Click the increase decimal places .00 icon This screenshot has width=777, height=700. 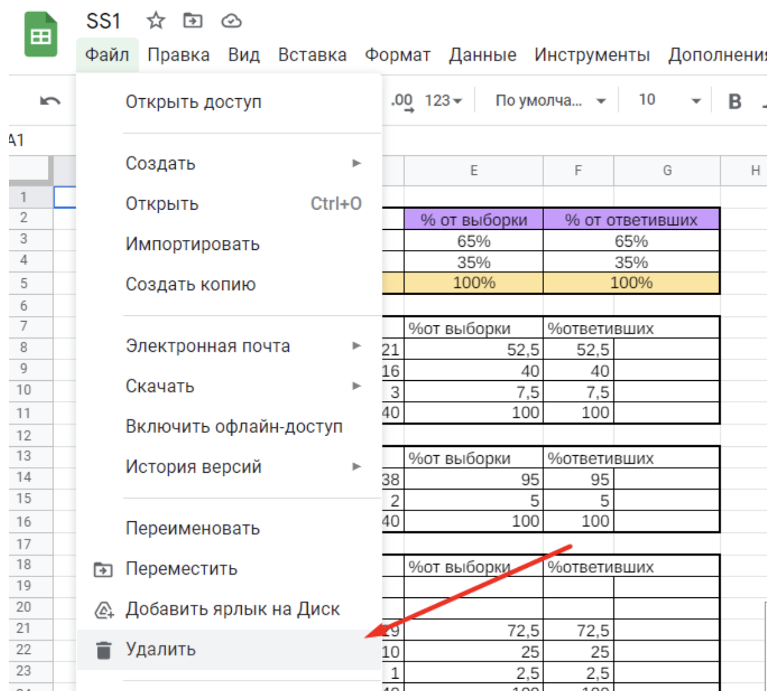coord(402,101)
